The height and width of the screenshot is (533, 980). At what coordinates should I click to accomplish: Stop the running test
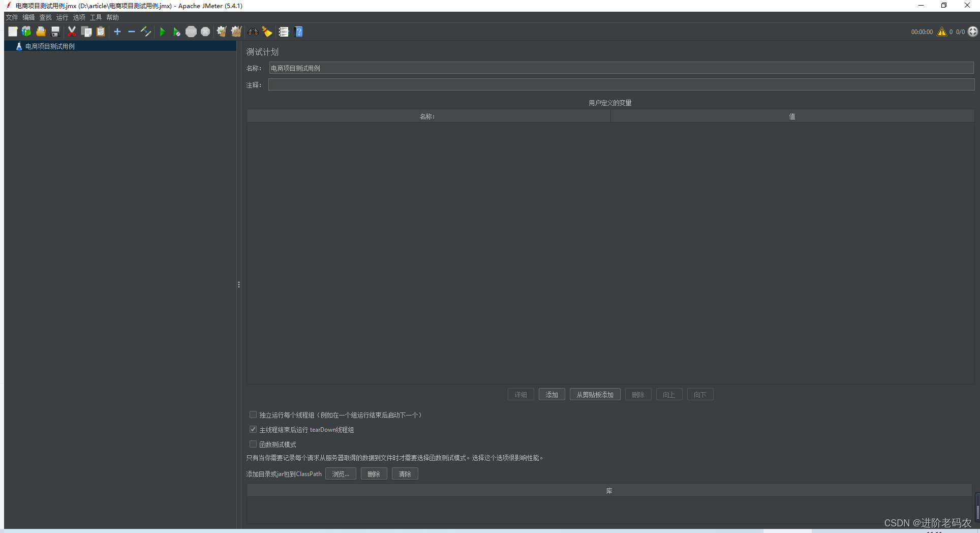pyautogui.click(x=191, y=31)
